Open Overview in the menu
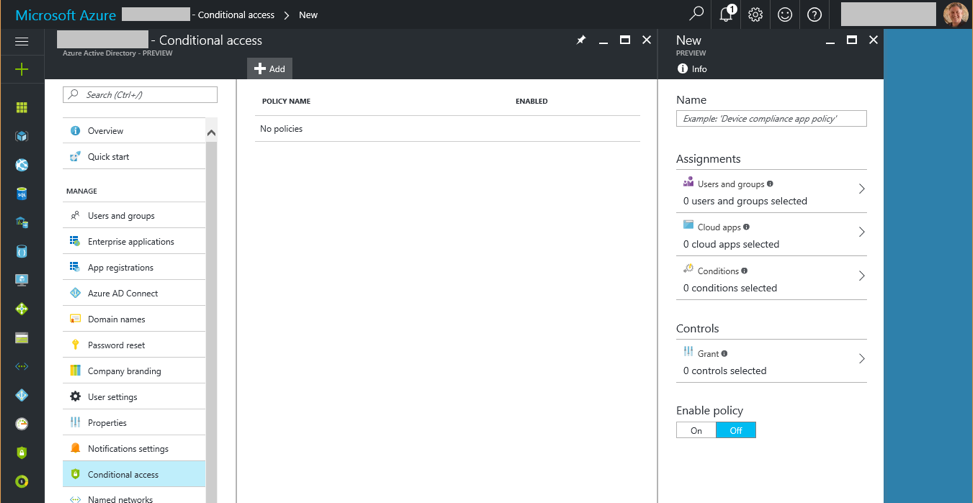Screen dimensions: 973x503 (134, 131)
